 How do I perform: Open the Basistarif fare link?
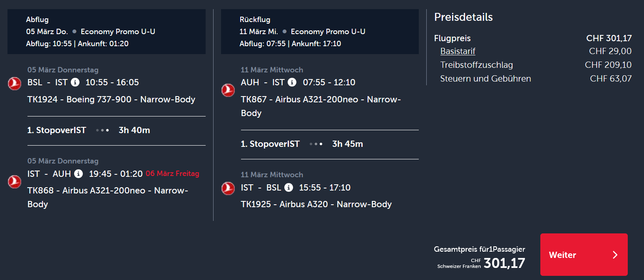click(x=458, y=51)
